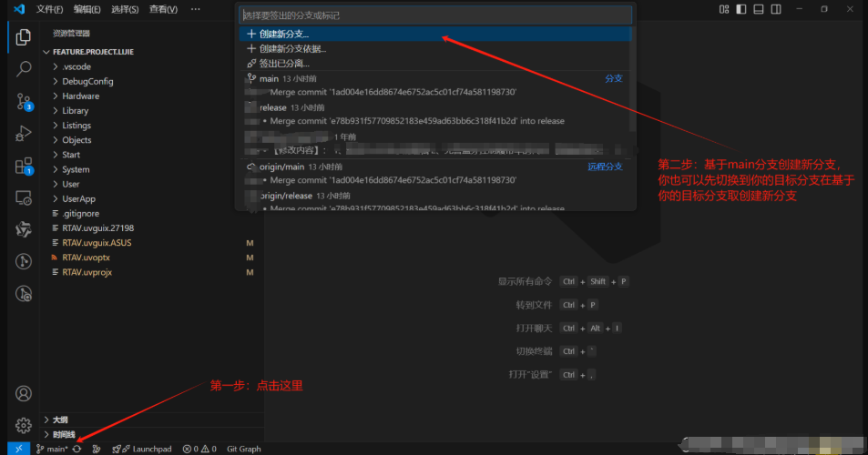Expand the Listings folder
The image size is (868, 455).
click(152, 126)
